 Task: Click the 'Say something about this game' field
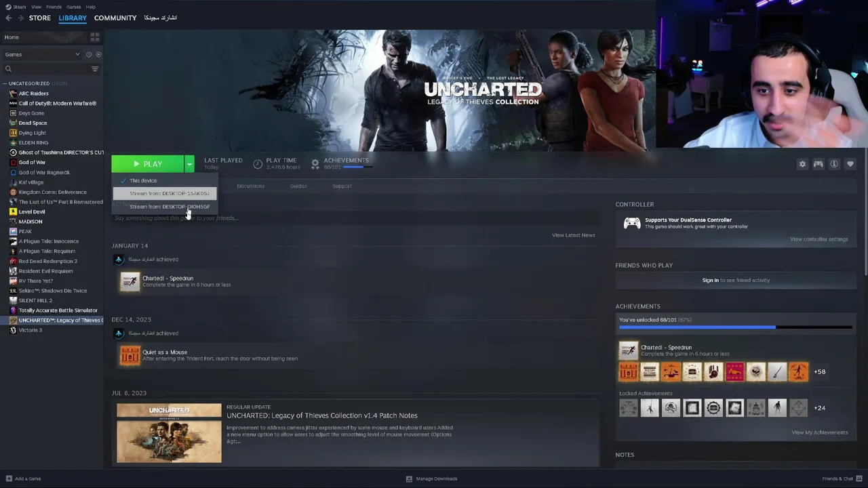pos(355,218)
